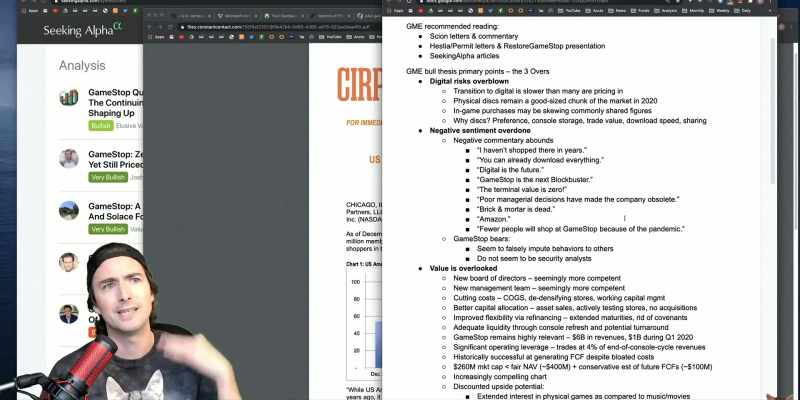The width and height of the screenshot is (800, 400).
Task: Click the red bookmark icon in Docs window
Action: [421, 11]
